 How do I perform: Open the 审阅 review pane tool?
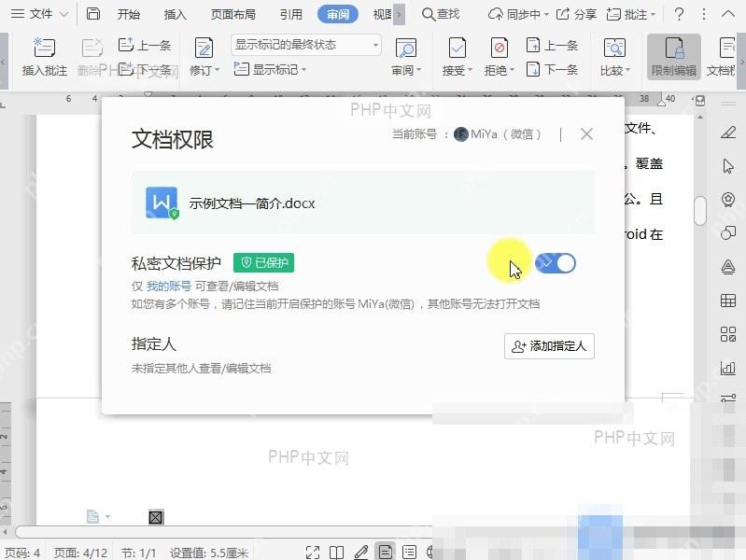406,57
